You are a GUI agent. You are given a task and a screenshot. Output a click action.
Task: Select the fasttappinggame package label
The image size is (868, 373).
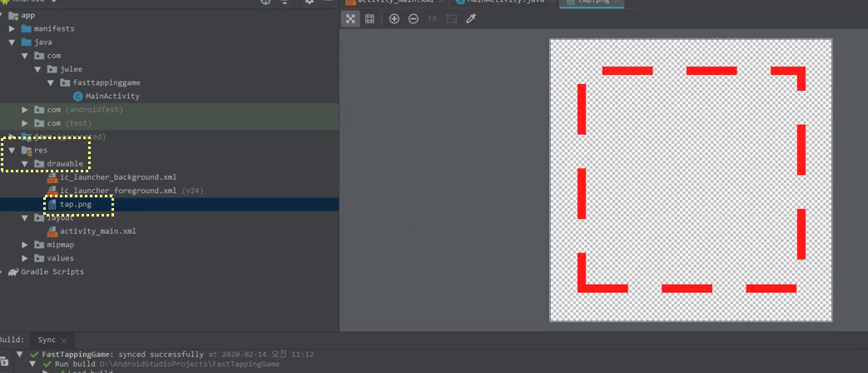pos(107,82)
